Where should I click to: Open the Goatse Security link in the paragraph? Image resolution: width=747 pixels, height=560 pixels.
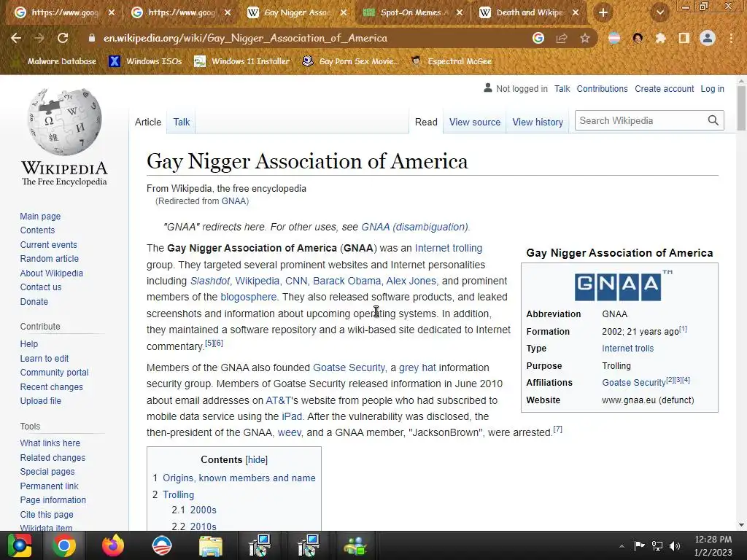click(349, 367)
